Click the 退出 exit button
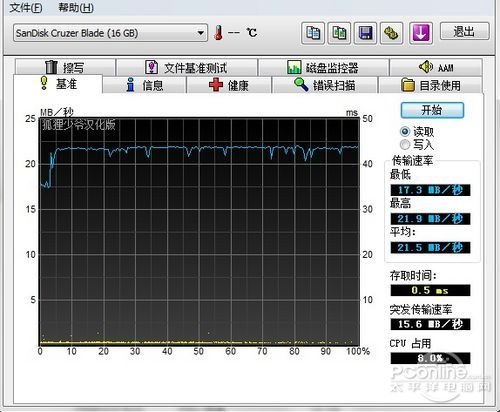 click(x=464, y=31)
